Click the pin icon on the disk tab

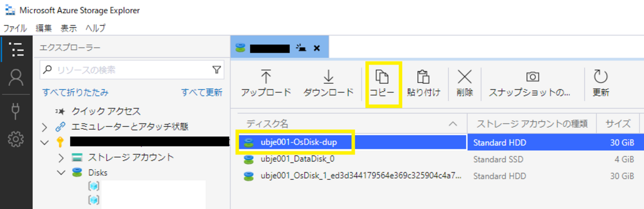tap(301, 48)
